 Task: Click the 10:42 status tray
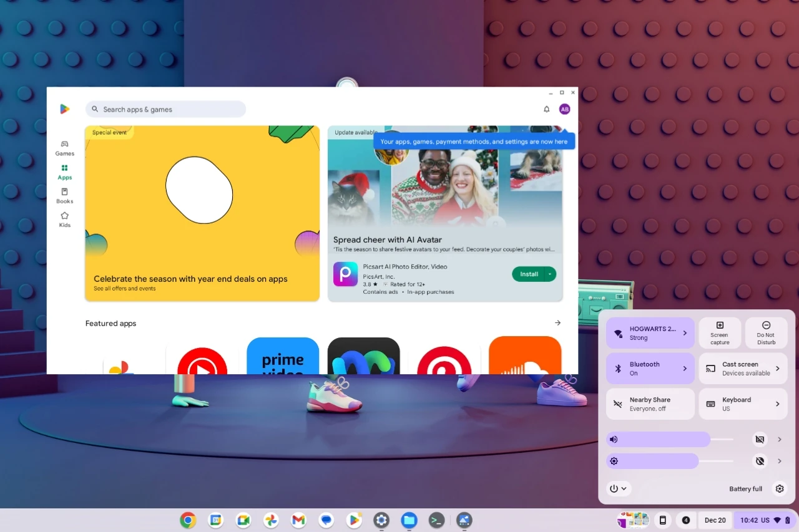tap(765, 520)
